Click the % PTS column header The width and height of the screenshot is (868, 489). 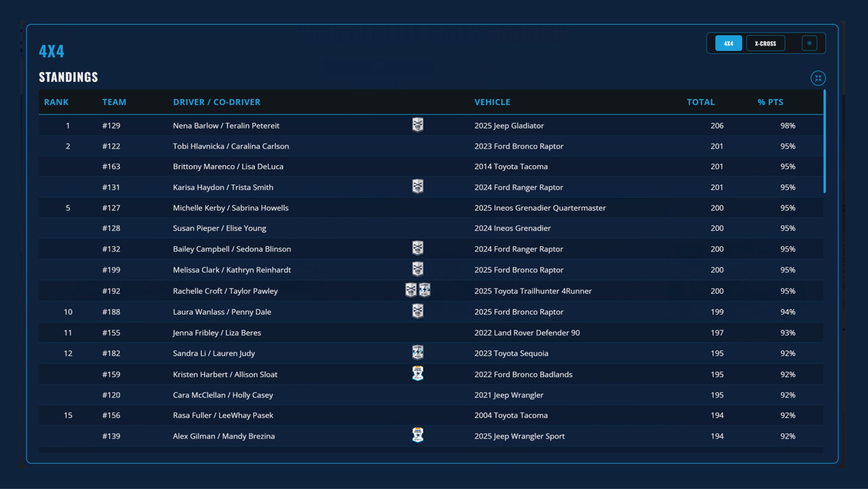tap(770, 102)
